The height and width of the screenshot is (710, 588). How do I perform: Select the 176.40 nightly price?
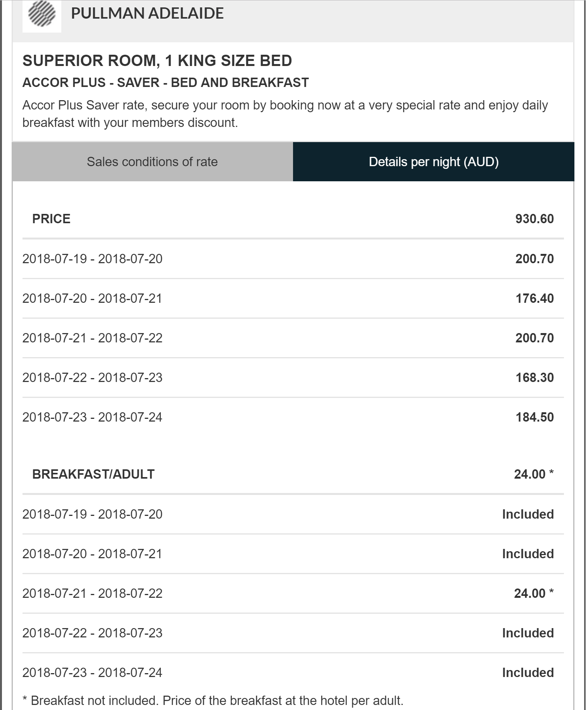[534, 298]
